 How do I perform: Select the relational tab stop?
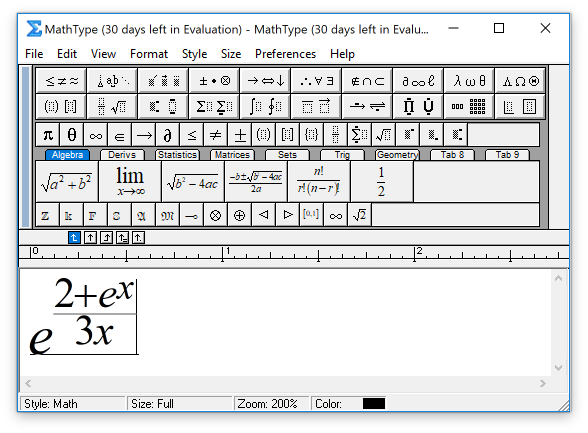(x=123, y=237)
